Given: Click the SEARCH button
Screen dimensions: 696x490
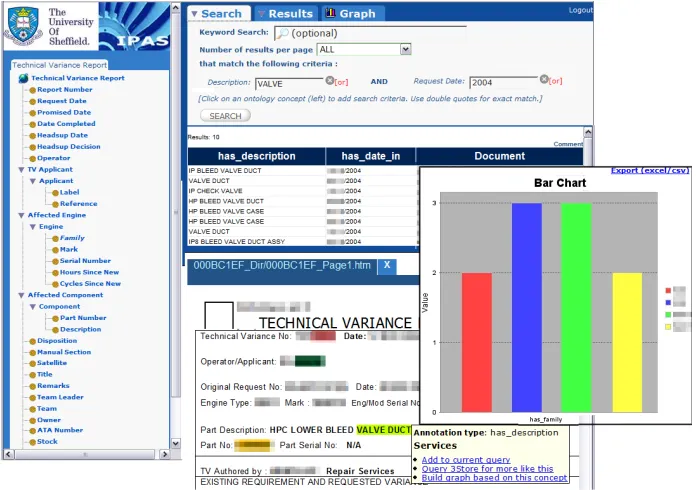Looking at the screenshot, I should [x=225, y=116].
